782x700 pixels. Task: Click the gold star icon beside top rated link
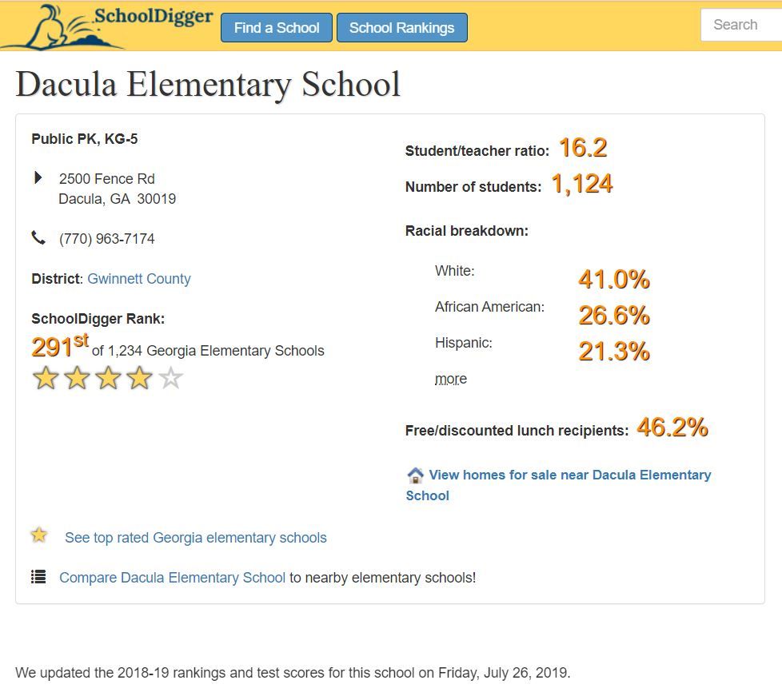38,535
